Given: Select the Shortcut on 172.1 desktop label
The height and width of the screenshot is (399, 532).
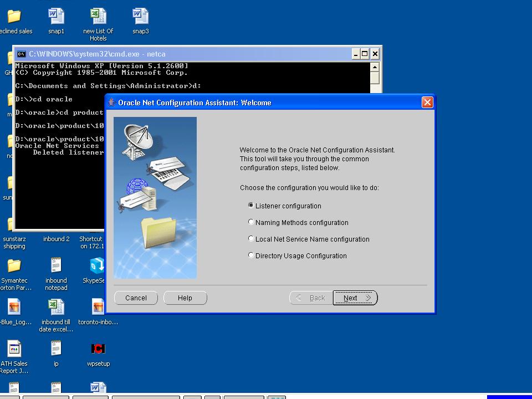Looking at the screenshot, I should pyautogui.click(x=91, y=243).
